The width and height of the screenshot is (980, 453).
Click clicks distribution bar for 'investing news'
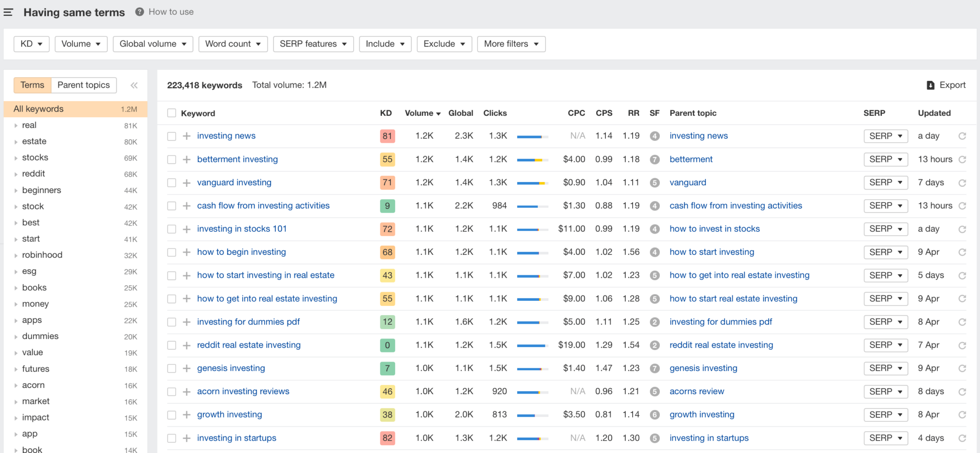pyautogui.click(x=533, y=136)
